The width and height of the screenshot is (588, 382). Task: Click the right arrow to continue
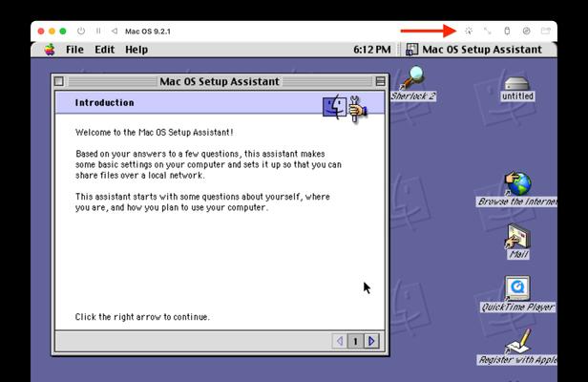pyautogui.click(x=371, y=341)
